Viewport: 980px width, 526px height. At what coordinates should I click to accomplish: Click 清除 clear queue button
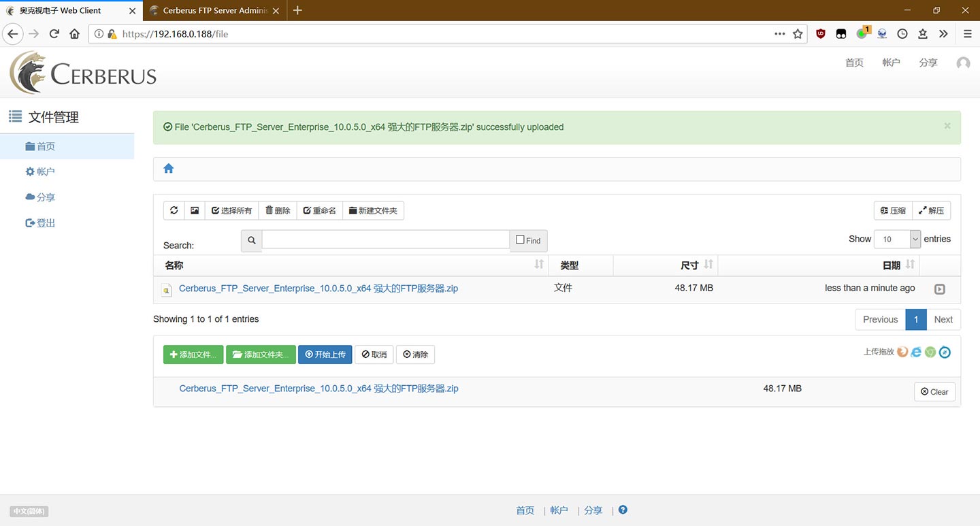tap(415, 355)
